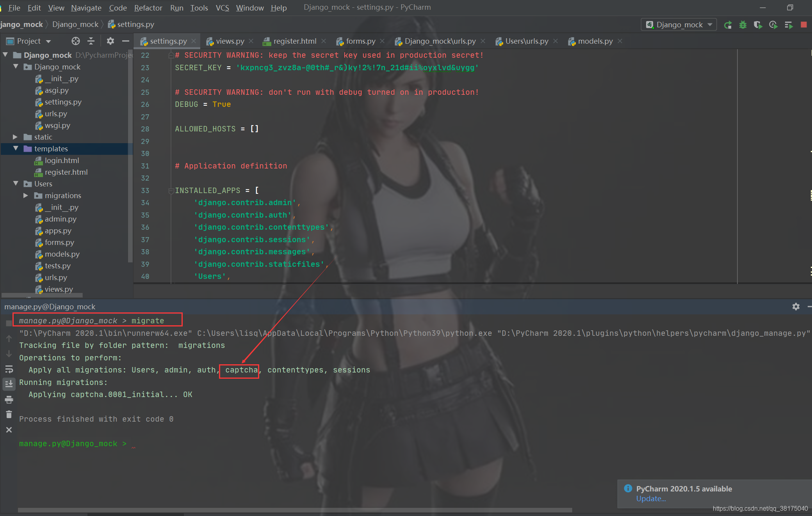This screenshot has width=812, height=516.
Task: Open the Refactor menu
Action: tap(148, 8)
